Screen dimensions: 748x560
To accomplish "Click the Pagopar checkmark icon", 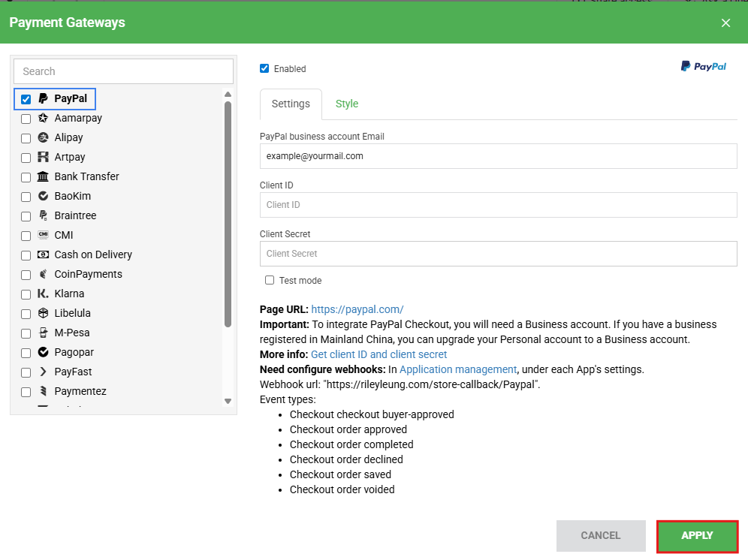I will coord(43,352).
